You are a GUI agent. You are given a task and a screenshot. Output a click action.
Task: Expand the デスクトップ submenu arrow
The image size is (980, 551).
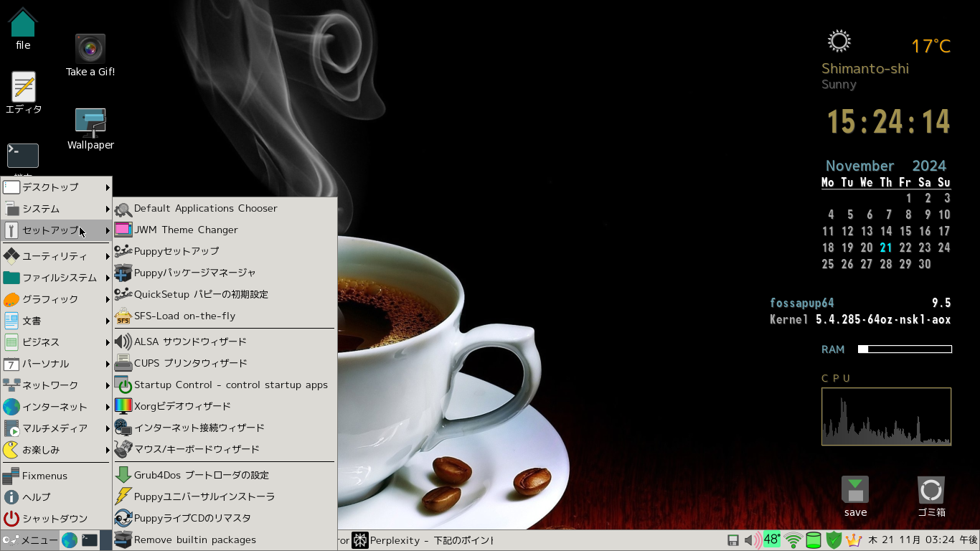[108, 187]
